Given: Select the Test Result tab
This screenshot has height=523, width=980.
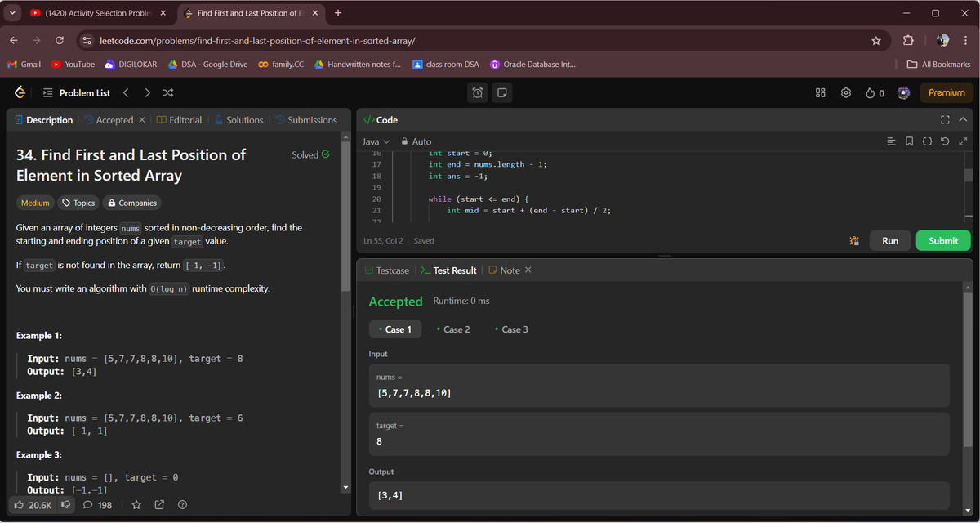Looking at the screenshot, I should (x=448, y=270).
